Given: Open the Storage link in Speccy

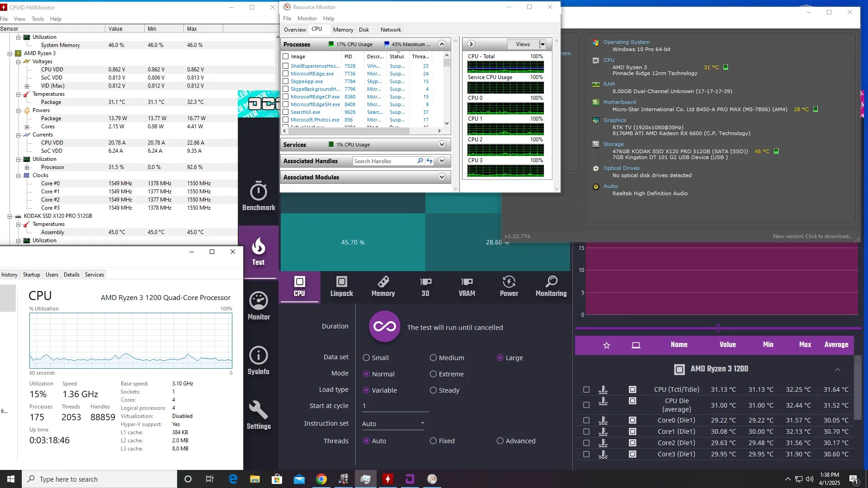Looking at the screenshot, I should click(x=613, y=144).
